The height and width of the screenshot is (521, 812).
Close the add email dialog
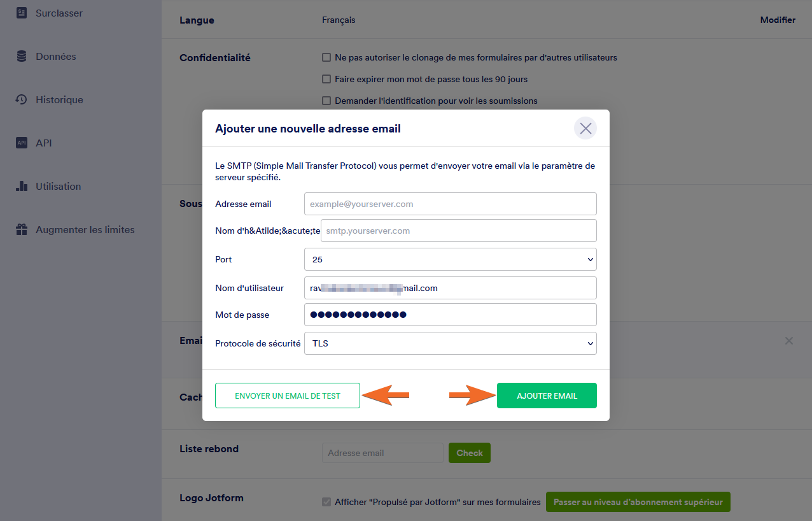pos(585,129)
